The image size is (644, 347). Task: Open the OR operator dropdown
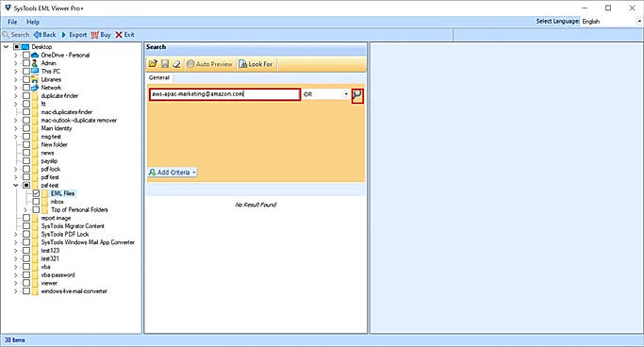346,94
